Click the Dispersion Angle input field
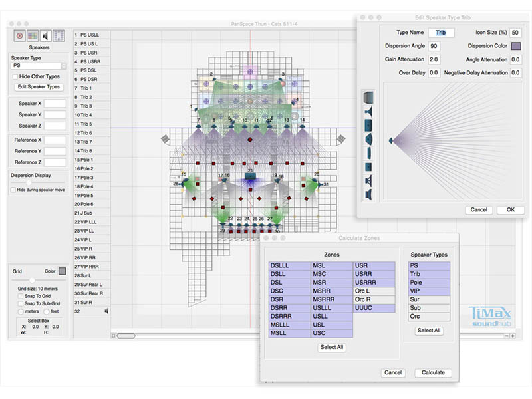The width and height of the screenshot is (532, 399). 434,46
